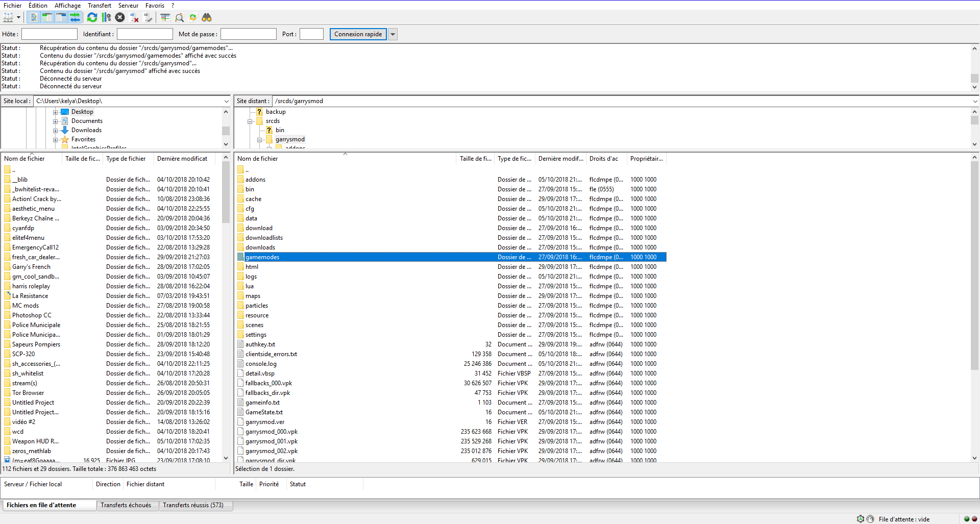
Task: Click the red activity indicator light
Action: coord(974,519)
